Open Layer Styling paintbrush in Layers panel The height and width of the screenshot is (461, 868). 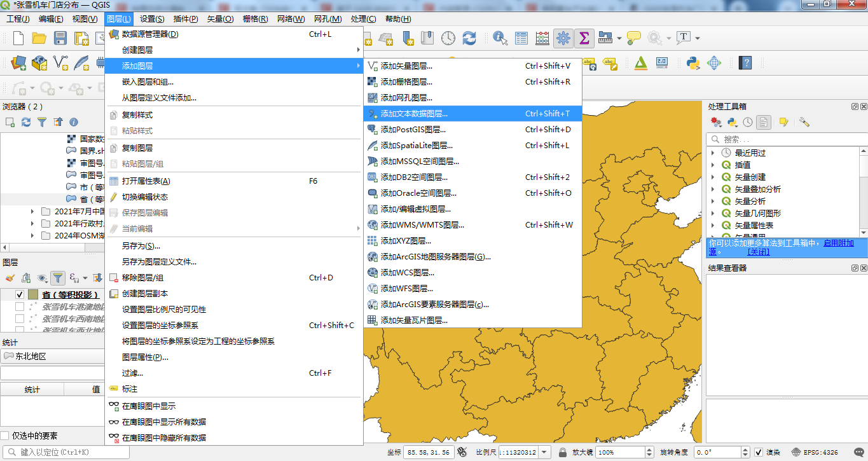(x=10, y=278)
